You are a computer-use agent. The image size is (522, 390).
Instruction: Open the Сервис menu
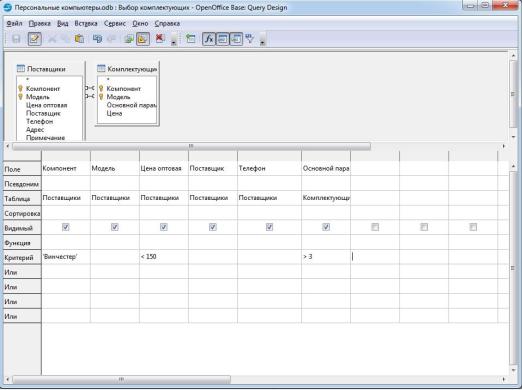(x=115, y=23)
